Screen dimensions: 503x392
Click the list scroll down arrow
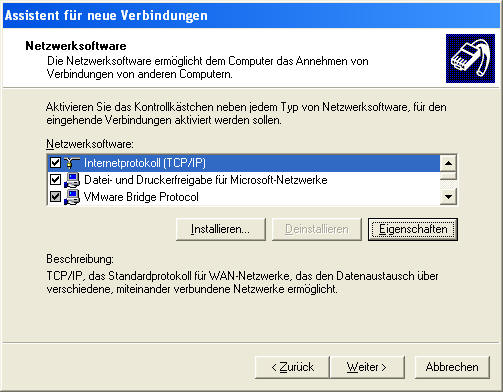pos(448,197)
